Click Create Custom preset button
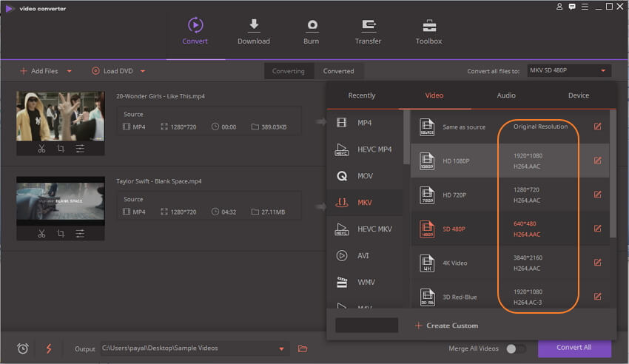The image size is (629, 364). [x=446, y=326]
